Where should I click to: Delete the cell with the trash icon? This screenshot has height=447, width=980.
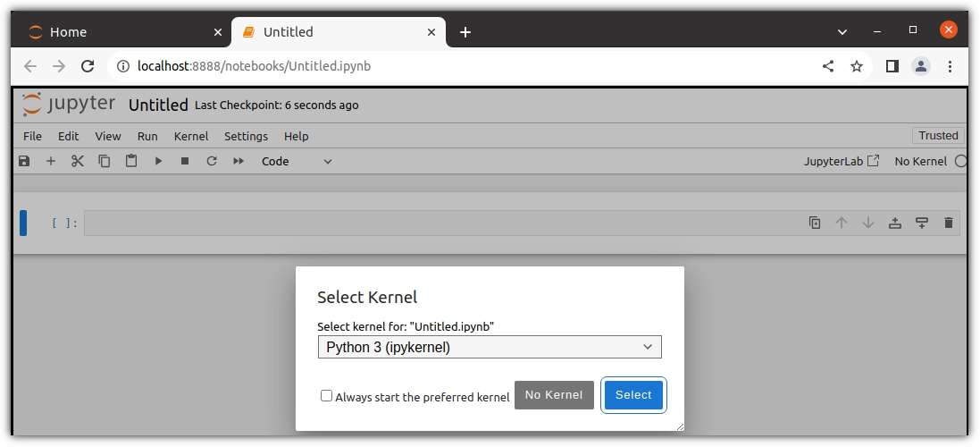949,223
